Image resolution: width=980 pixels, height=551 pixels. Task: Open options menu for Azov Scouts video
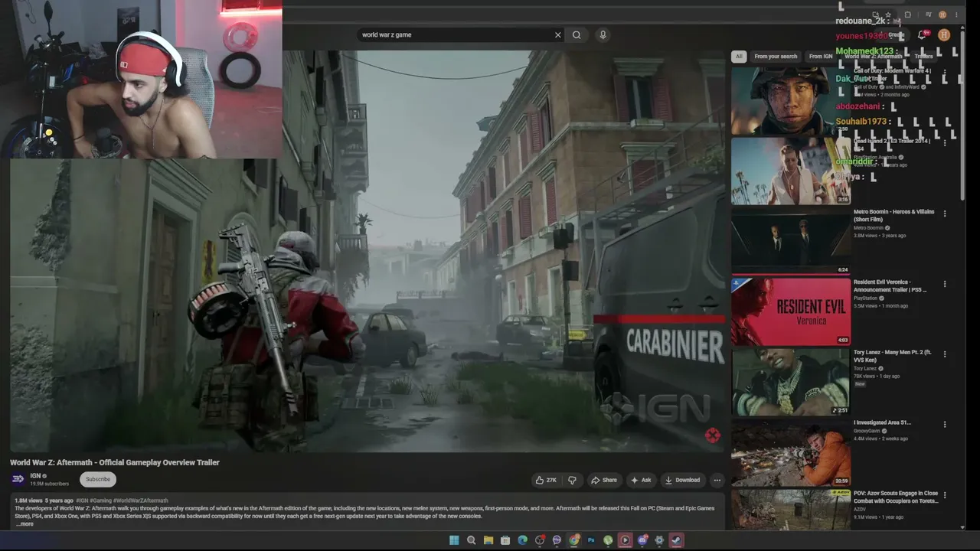click(945, 495)
